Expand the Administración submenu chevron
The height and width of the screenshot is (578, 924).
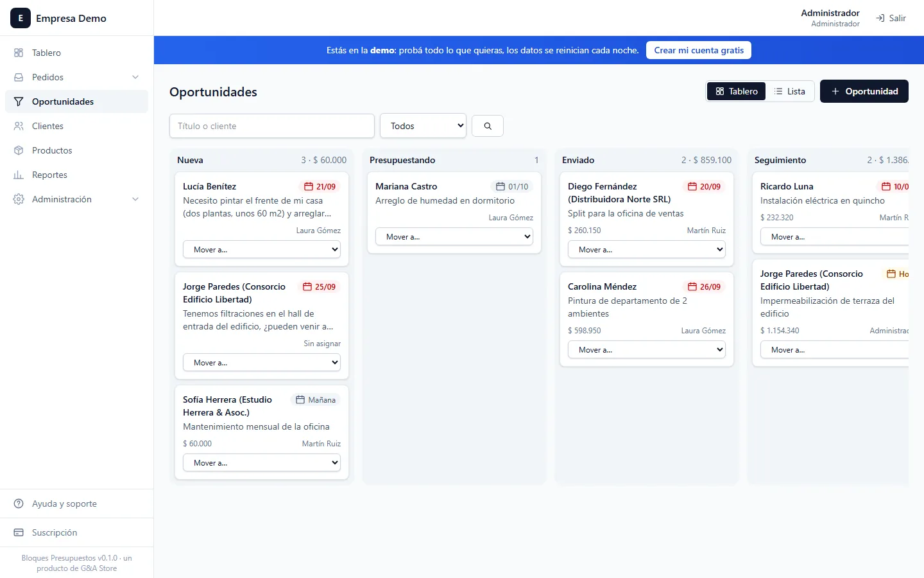tap(135, 199)
